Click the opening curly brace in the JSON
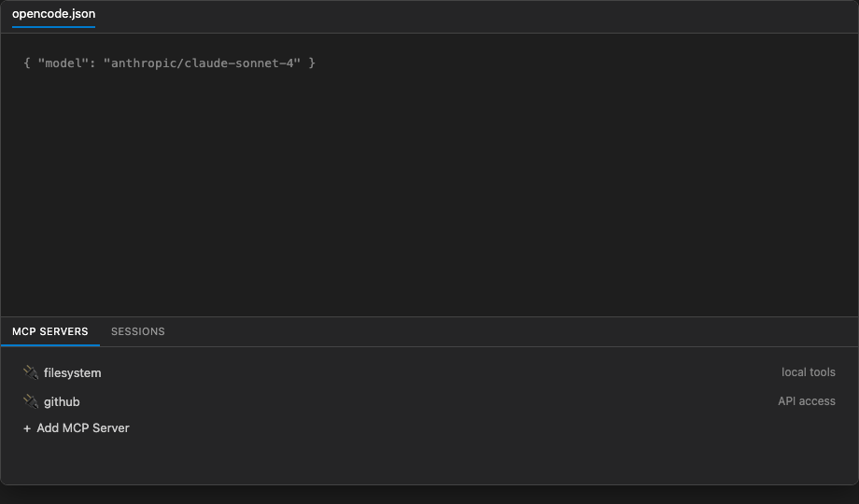The height and width of the screenshot is (504, 859). 27,63
